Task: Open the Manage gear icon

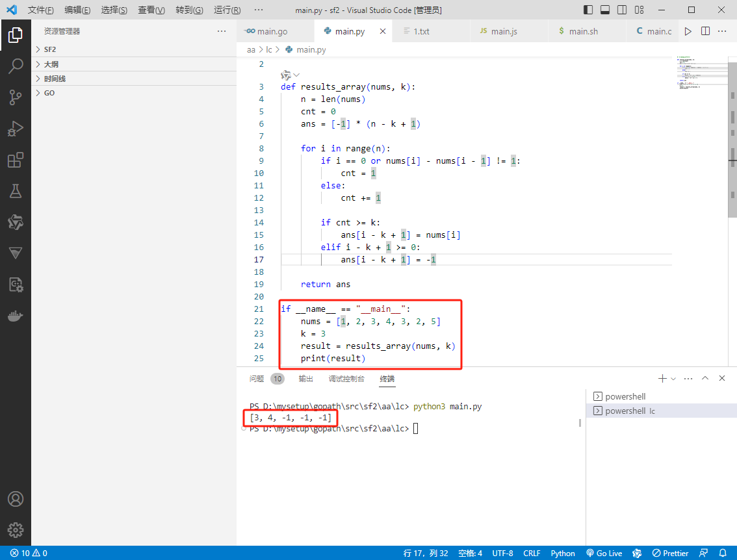Action: pyautogui.click(x=15, y=530)
